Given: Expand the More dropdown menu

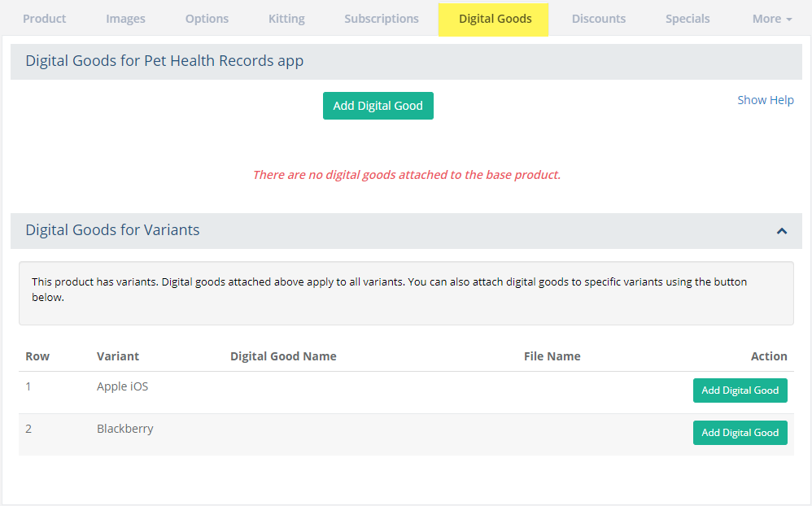Looking at the screenshot, I should (x=771, y=19).
